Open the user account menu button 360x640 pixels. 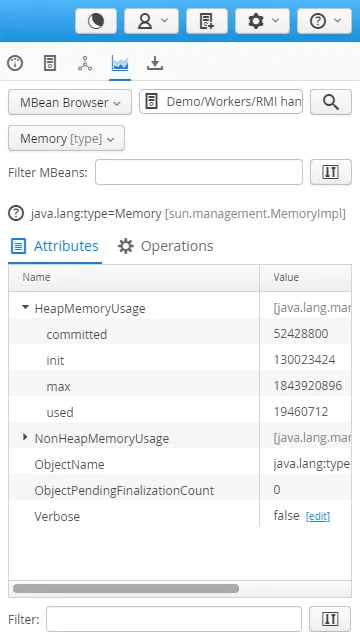152,21
